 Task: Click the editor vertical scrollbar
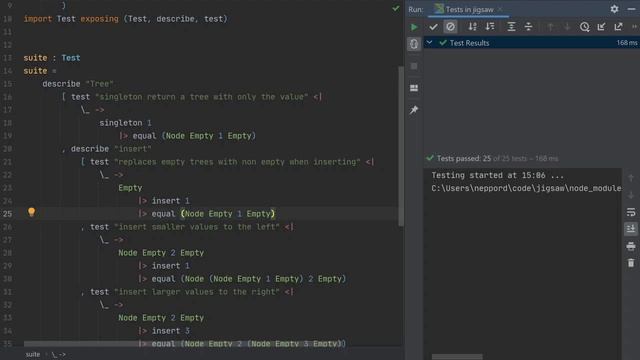[401, 146]
